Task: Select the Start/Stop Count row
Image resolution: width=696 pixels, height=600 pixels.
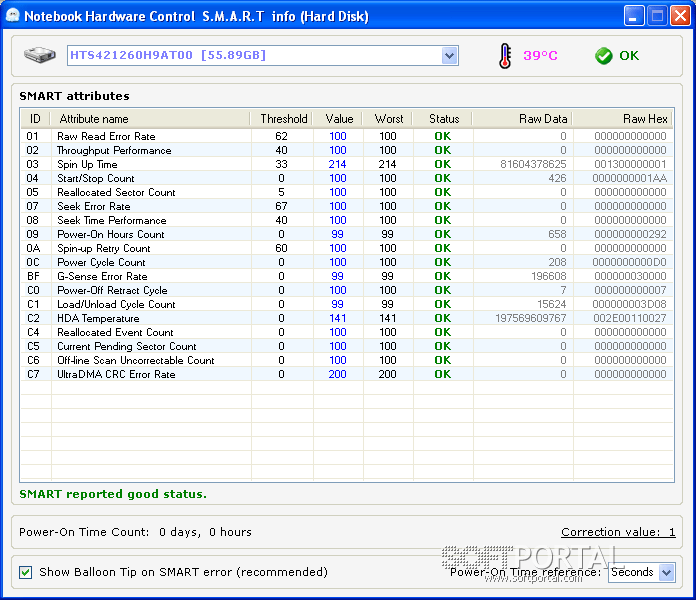Action: (x=347, y=178)
